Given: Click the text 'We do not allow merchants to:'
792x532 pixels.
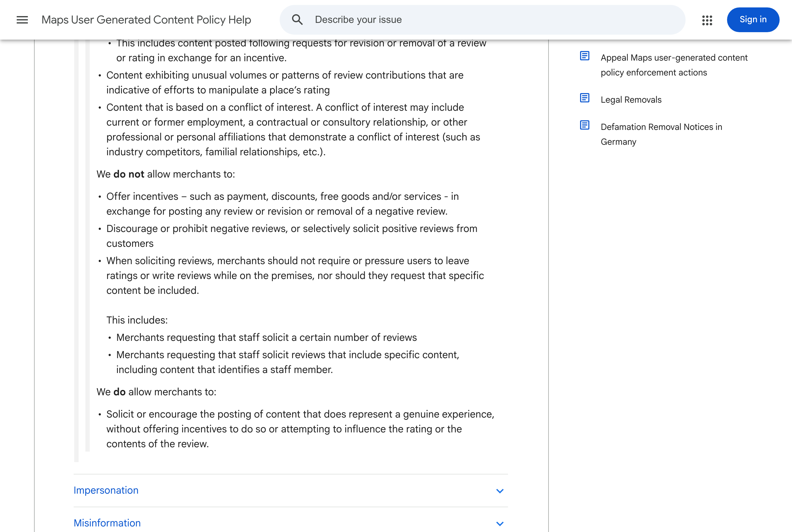Looking at the screenshot, I should pos(166,174).
